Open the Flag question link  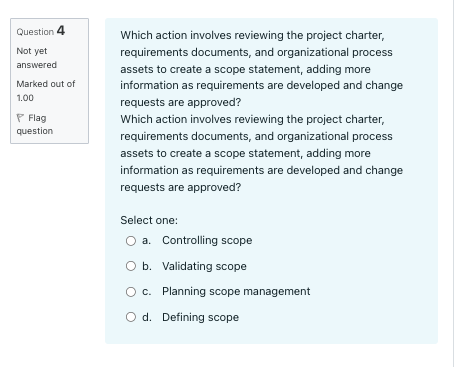(35, 124)
